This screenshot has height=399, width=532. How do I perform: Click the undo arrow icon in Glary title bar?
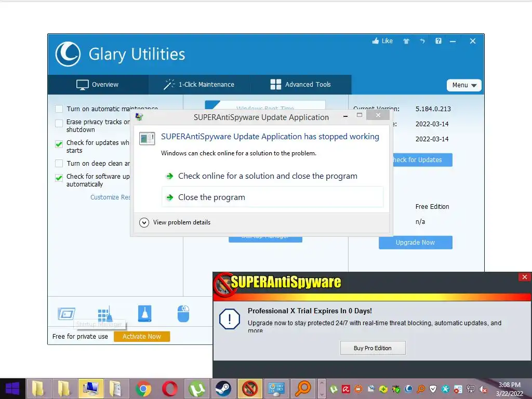coord(422,41)
